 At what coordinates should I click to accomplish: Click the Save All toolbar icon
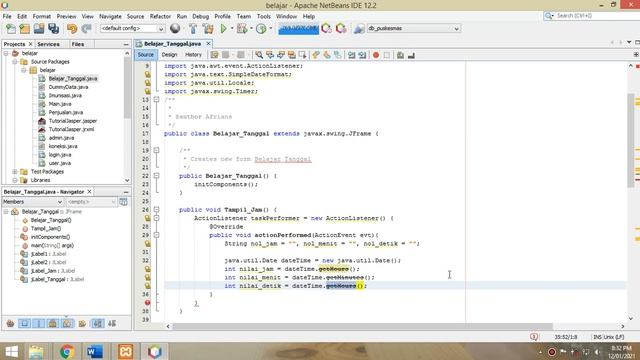pos(53,29)
